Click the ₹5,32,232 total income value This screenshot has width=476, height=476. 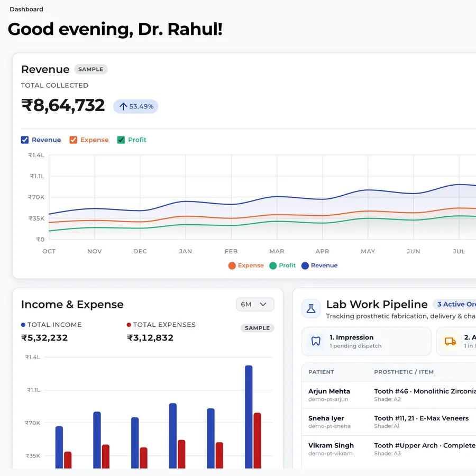coord(44,338)
